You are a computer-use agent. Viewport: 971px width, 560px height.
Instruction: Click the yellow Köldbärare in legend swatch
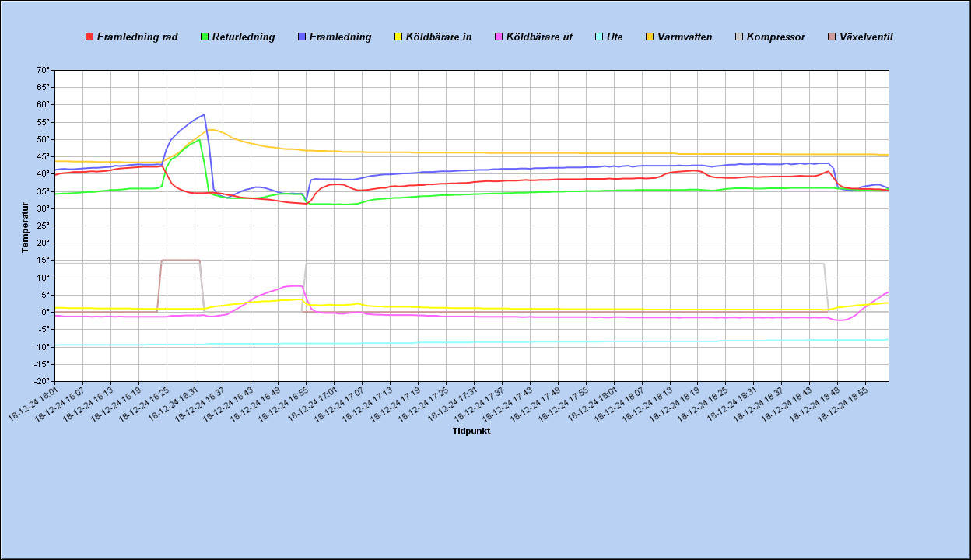point(399,37)
